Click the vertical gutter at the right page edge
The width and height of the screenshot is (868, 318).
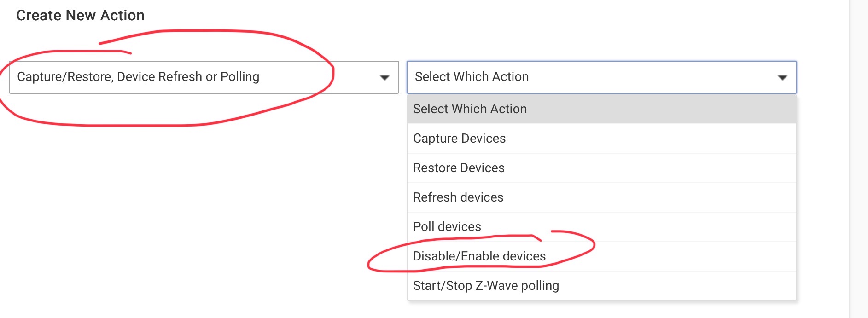858,159
